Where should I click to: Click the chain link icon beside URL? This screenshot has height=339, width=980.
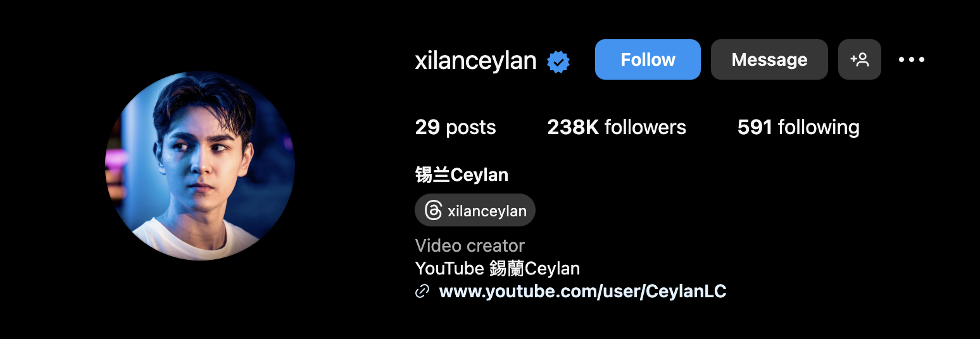422,292
